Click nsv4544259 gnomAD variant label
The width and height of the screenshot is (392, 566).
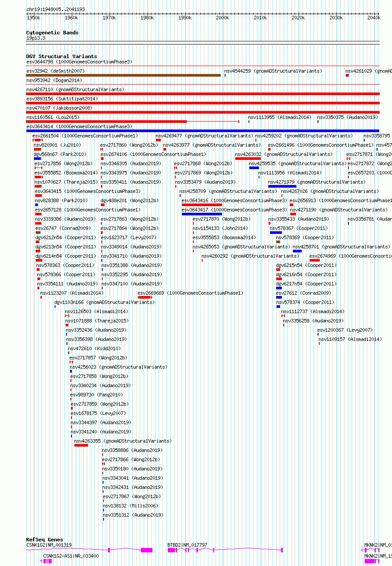(x=273, y=71)
